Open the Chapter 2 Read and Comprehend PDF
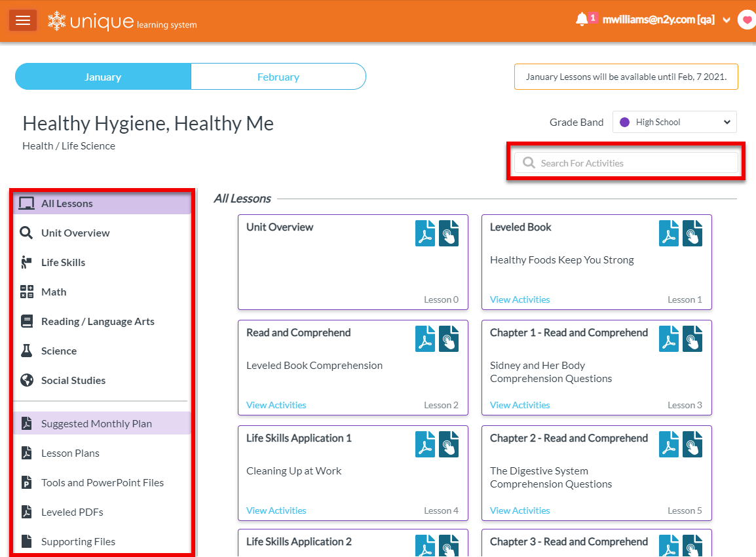This screenshot has width=756, height=557. [x=669, y=444]
